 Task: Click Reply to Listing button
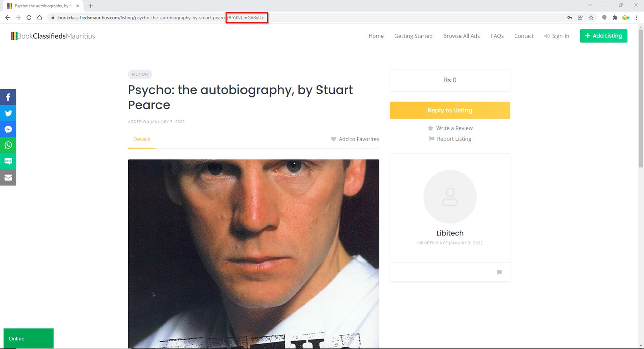pos(450,110)
